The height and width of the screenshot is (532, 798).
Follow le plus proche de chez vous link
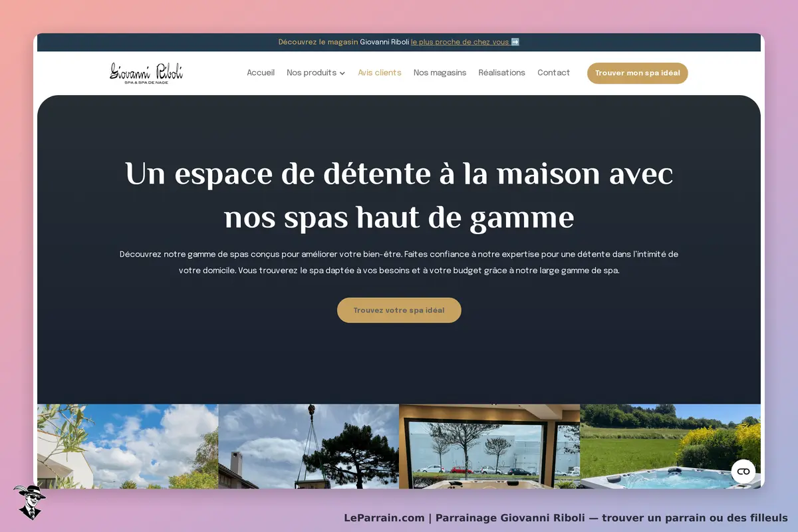pyautogui.click(x=460, y=42)
